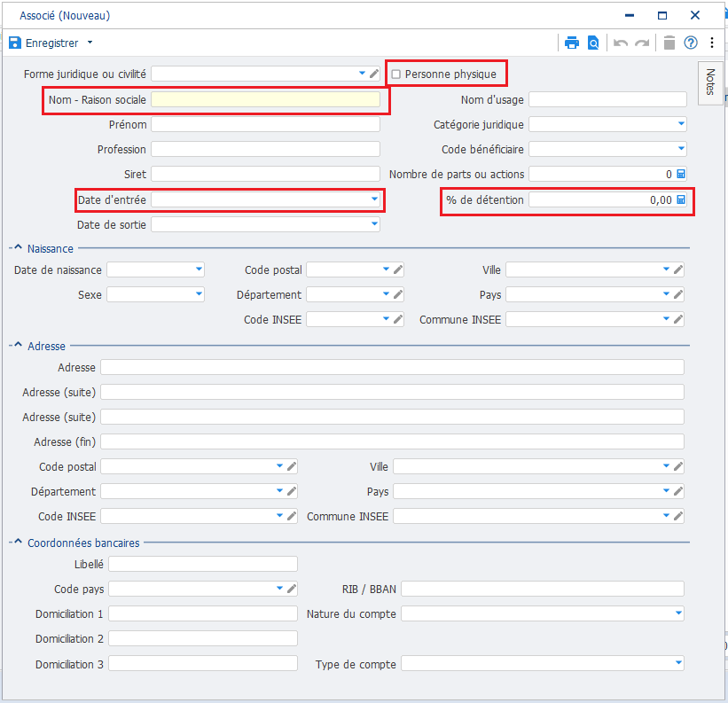Click the print preview icon
The height and width of the screenshot is (703, 728).
[x=593, y=43]
